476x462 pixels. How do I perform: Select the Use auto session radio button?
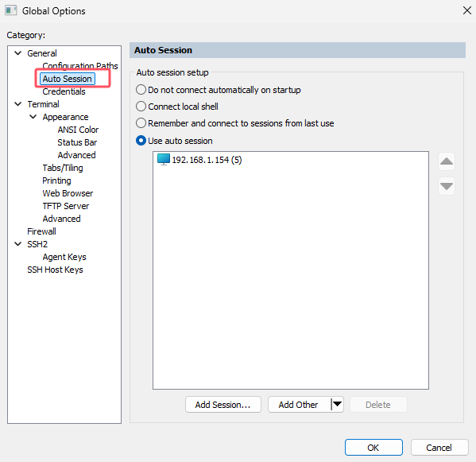pyautogui.click(x=141, y=141)
